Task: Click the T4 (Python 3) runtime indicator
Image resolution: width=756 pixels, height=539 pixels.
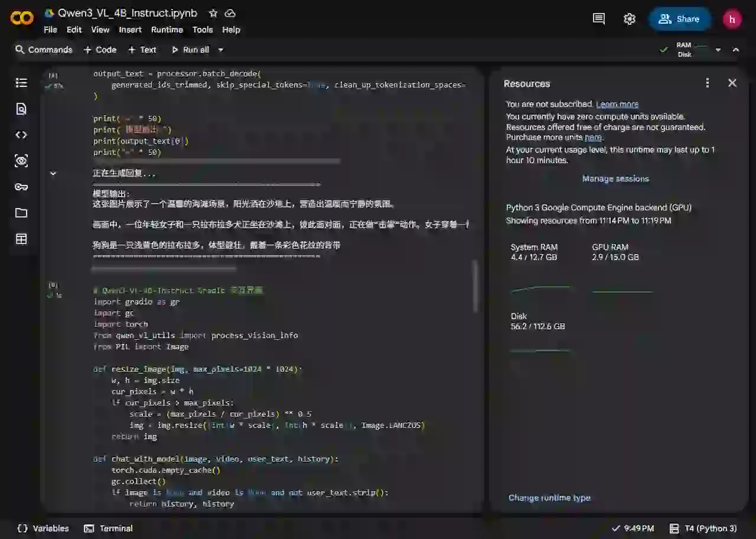Action: click(x=703, y=528)
